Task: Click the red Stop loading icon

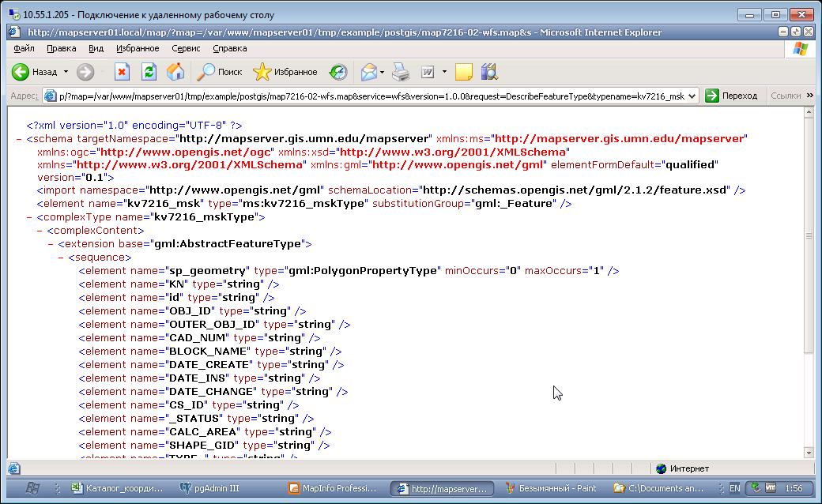Action: pos(122,72)
